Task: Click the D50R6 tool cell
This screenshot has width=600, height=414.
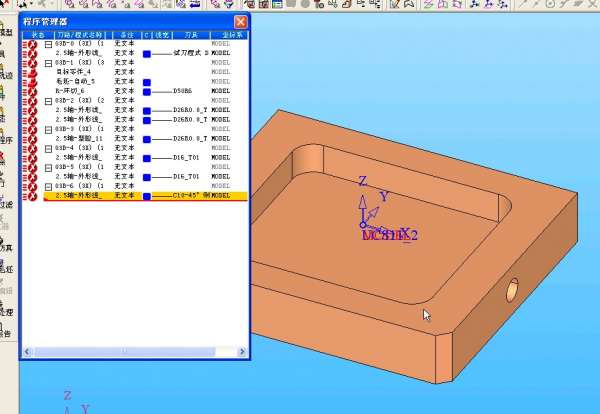Action: pos(183,91)
